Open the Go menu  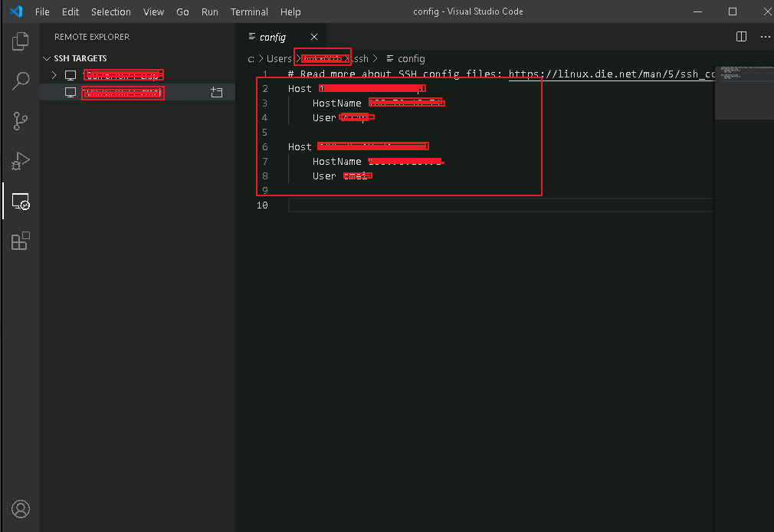(x=182, y=11)
